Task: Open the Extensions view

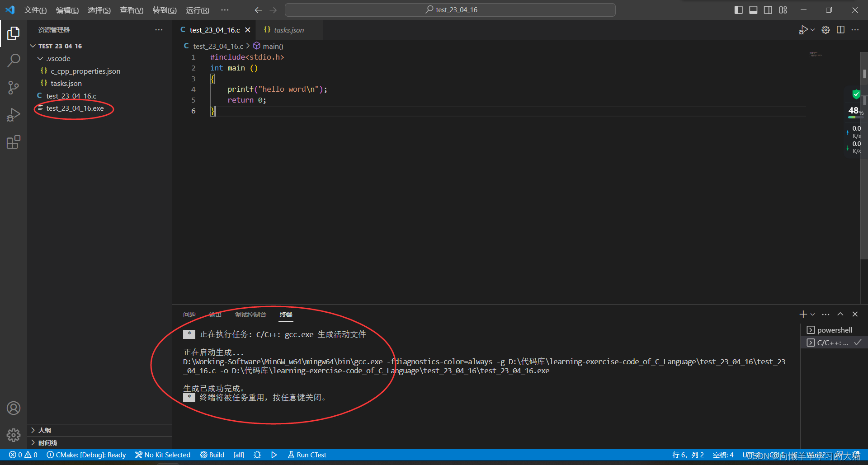Action: click(x=14, y=142)
